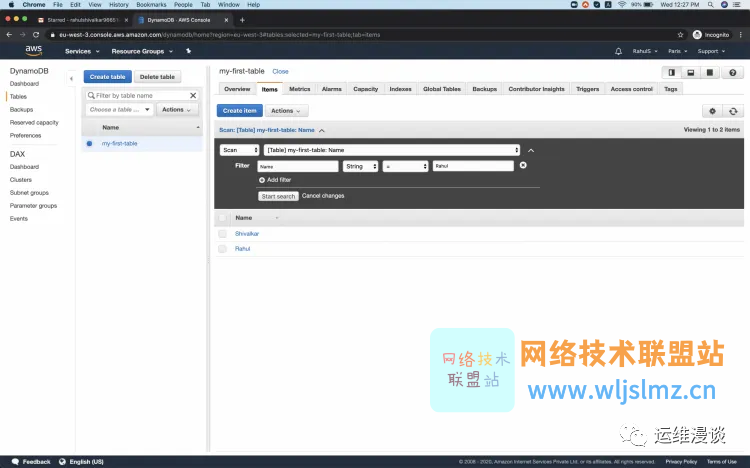The height and width of the screenshot is (468, 750).
Task: Open the AWS logo home link
Action: tap(33, 50)
